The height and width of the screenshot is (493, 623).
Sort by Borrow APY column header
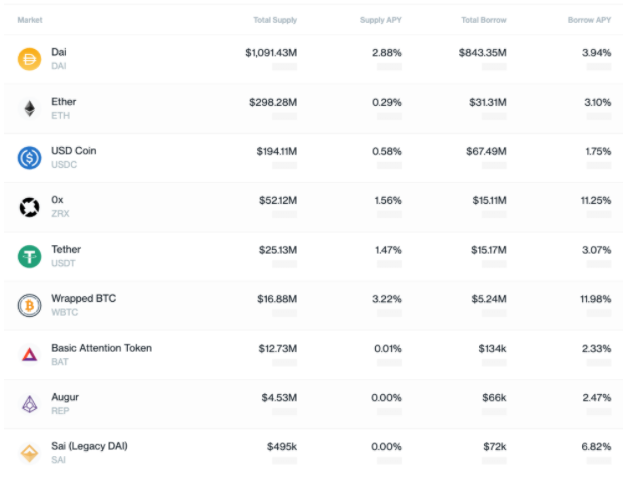589,20
